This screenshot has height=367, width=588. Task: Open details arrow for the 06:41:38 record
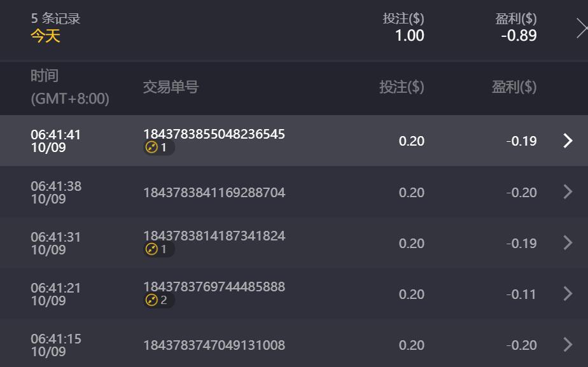click(568, 192)
